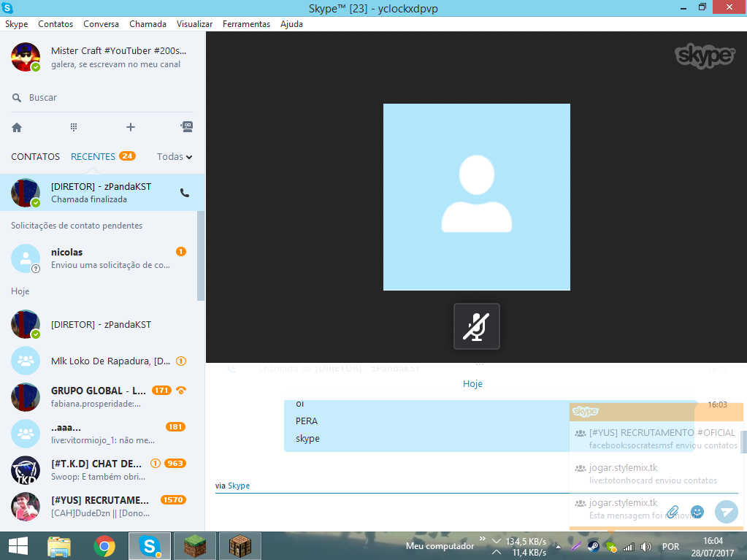747x560 pixels.
Task: Click the Hoje date link in chat
Action: coord(472,384)
